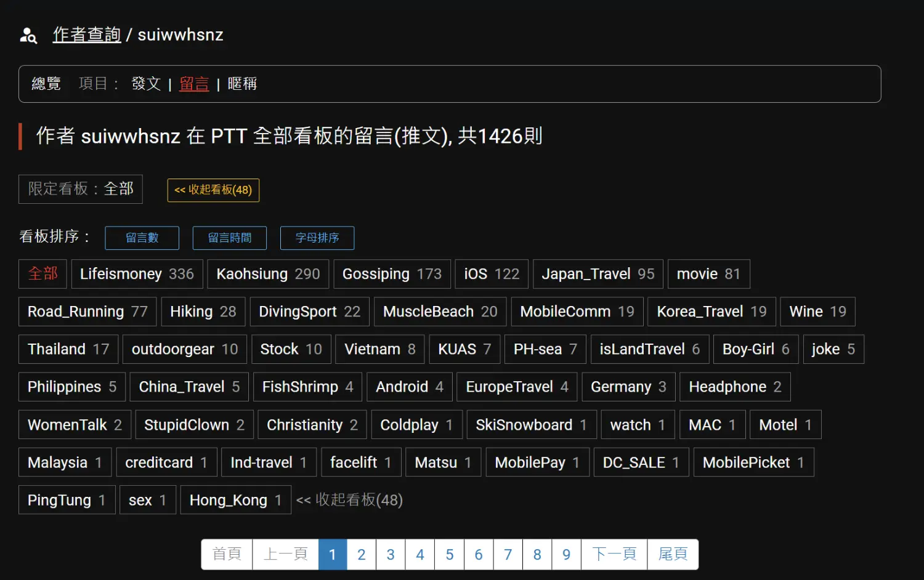
Task: Click the author search person icon
Action: [28, 36]
